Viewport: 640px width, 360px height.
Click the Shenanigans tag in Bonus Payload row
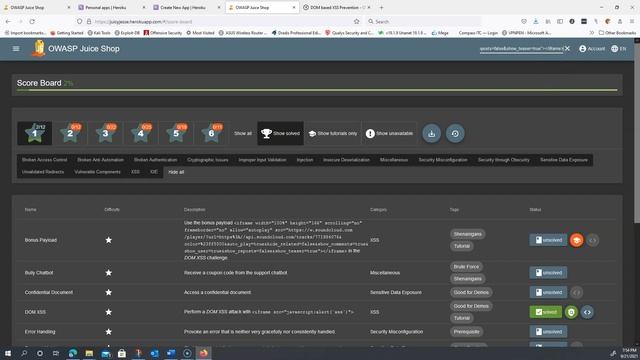467,234
